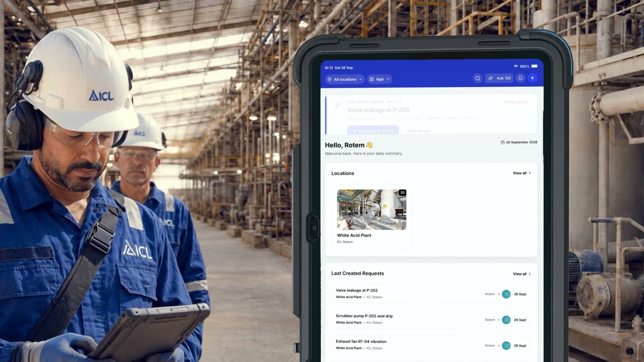Click the location pin icon in All locations
Image resolution: width=644 pixels, height=362 pixels.
tap(330, 79)
